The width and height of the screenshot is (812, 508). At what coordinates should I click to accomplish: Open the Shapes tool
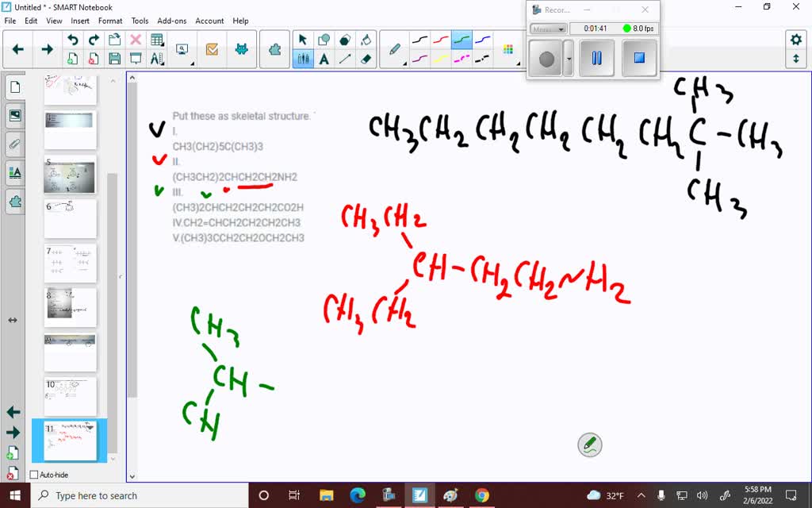[x=324, y=39]
